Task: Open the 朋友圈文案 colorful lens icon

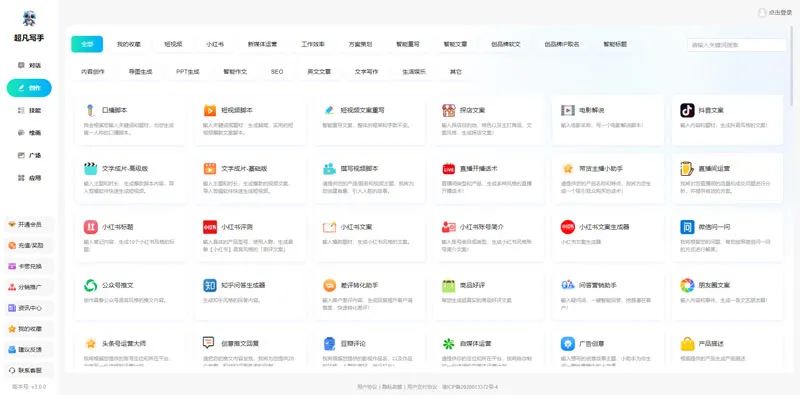Action: point(687,285)
